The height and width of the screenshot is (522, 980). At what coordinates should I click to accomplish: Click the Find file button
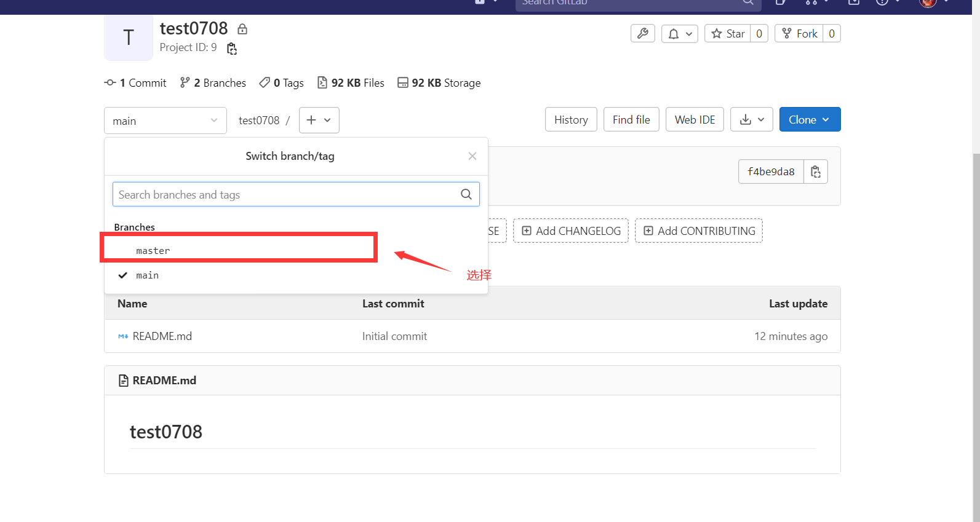[x=631, y=120]
